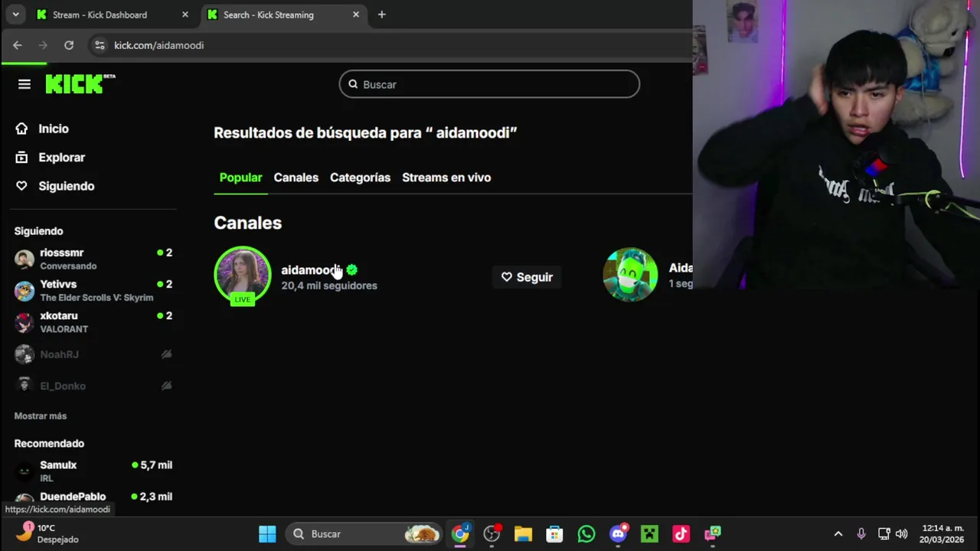
Task: Select the Popular results tab
Action: point(240,177)
